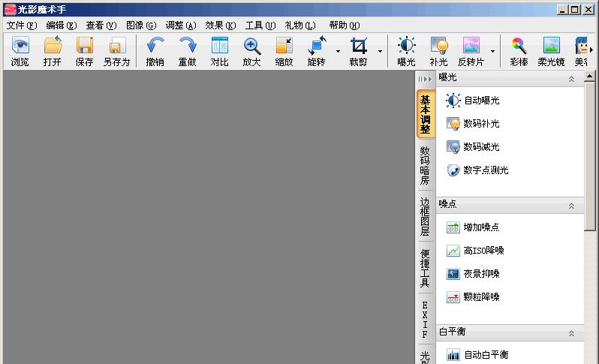Click the 缩放 resize icon
This screenshot has height=364, width=599.
284,45
